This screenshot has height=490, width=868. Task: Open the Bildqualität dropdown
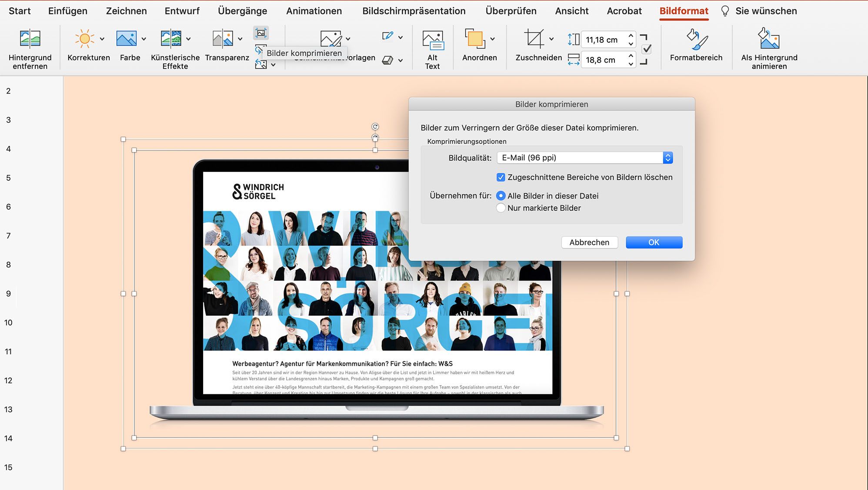click(x=585, y=158)
